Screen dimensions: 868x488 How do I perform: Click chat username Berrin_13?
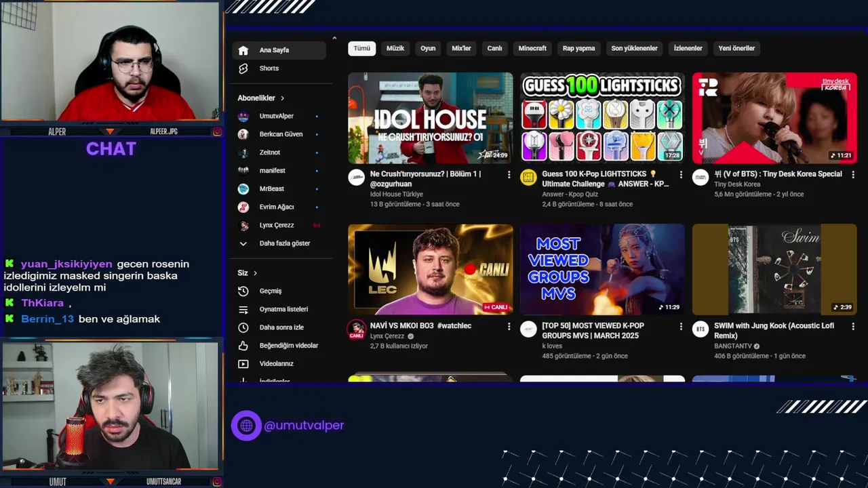[47, 319]
